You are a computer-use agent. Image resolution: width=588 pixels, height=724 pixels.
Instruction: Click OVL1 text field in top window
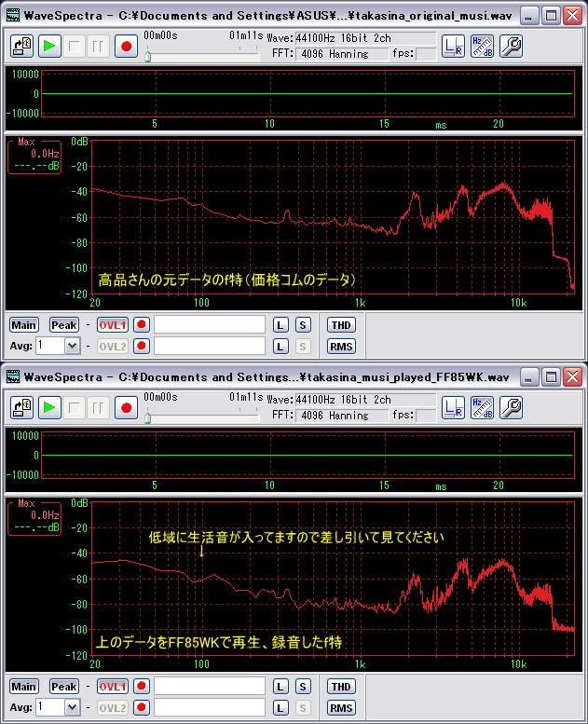(210, 324)
